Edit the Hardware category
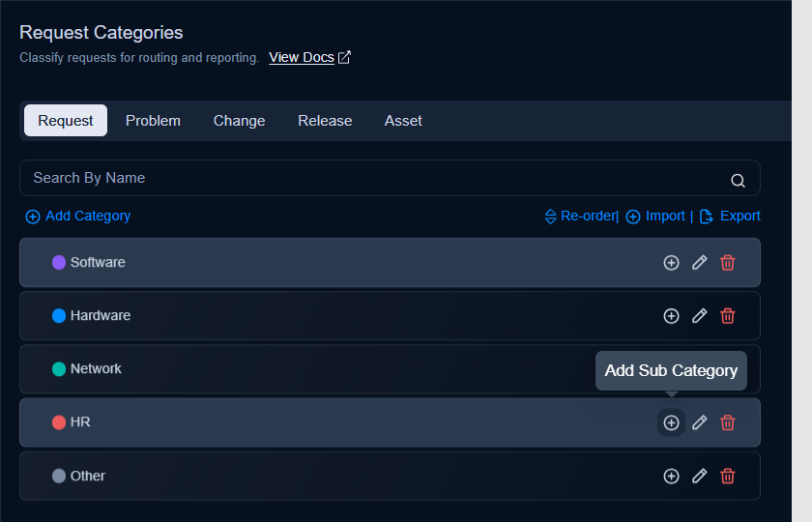The image size is (812, 522). click(x=700, y=316)
